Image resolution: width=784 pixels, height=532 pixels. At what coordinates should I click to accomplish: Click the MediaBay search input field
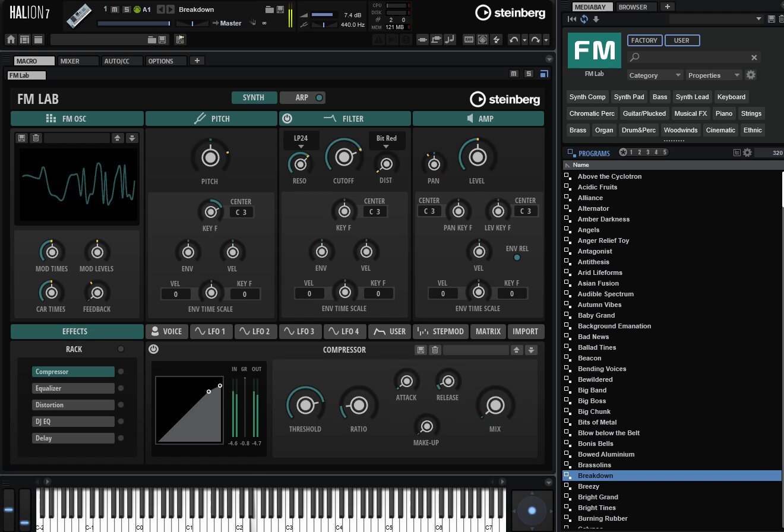click(694, 58)
